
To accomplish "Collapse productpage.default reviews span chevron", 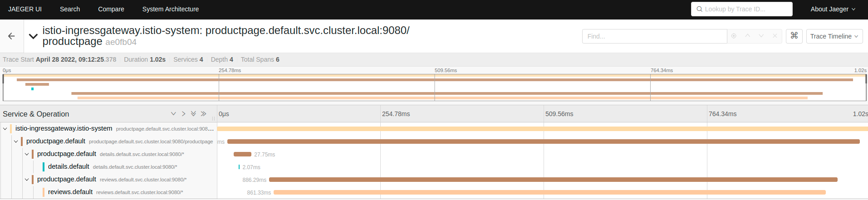I will pyautogui.click(x=27, y=180).
